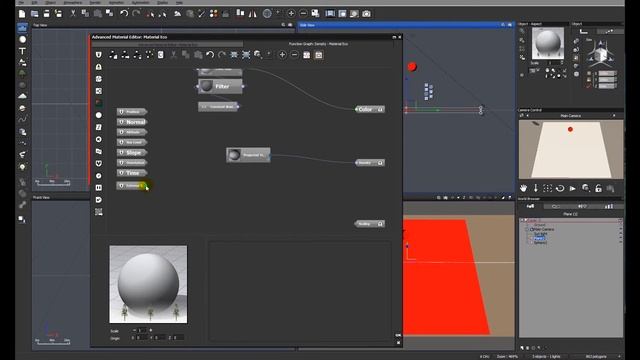Click the camera render icon in main toolbar
This screenshot has height=360, width=640.
367,13
